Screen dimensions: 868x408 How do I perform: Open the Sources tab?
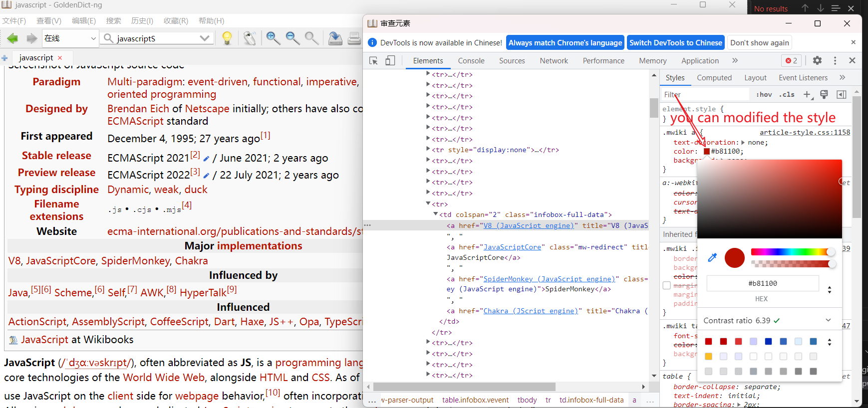(x=512, y=60)
